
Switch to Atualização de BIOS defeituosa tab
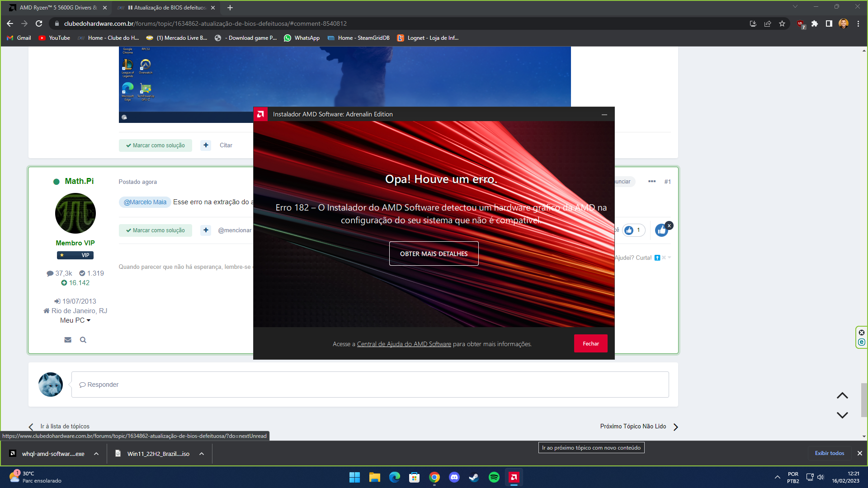tap(166, 8)
